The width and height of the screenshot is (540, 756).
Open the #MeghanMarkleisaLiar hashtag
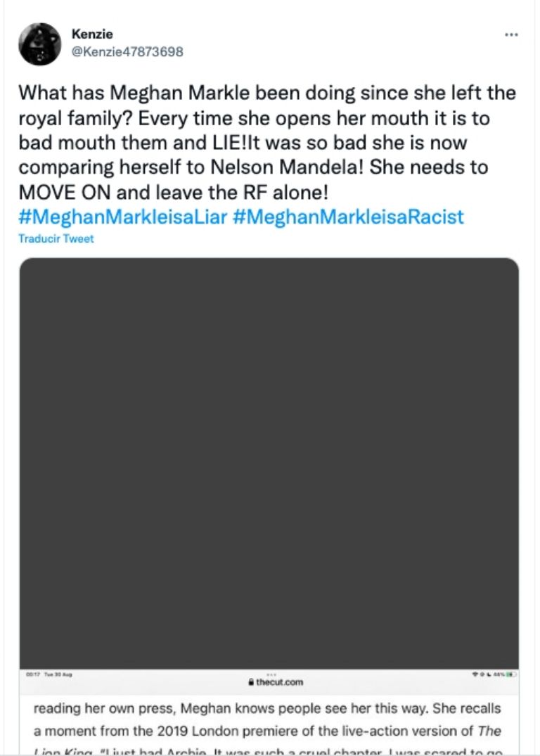(122, 216)
